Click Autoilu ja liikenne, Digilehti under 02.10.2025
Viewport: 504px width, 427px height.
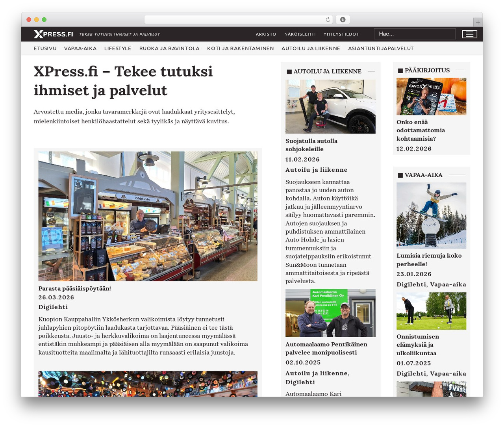(x=318, y=378)
